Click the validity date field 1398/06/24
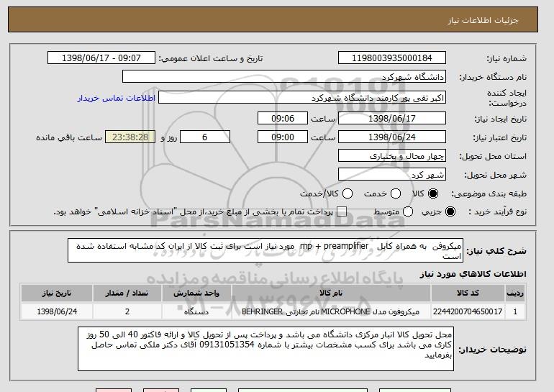554x392 pixels. (392, 137)
